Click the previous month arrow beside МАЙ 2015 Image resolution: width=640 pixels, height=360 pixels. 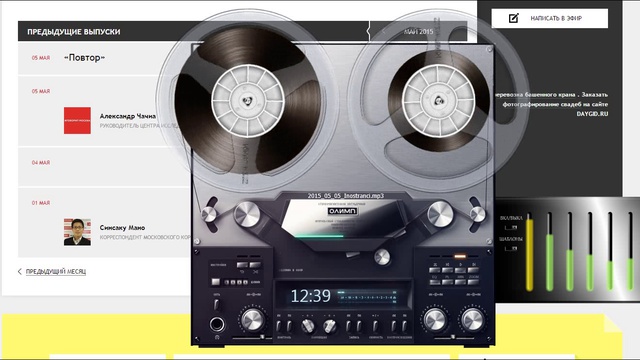point(384,31)
